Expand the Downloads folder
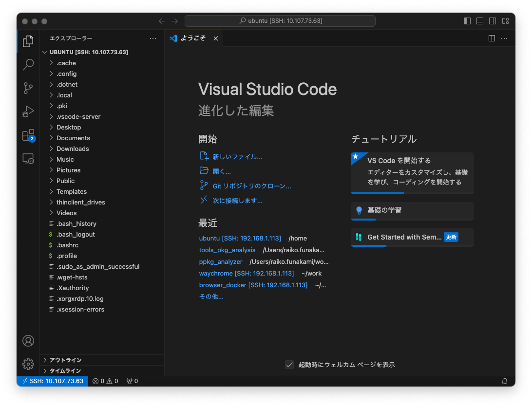Screen dimensions: 532x407 (102, 148)
